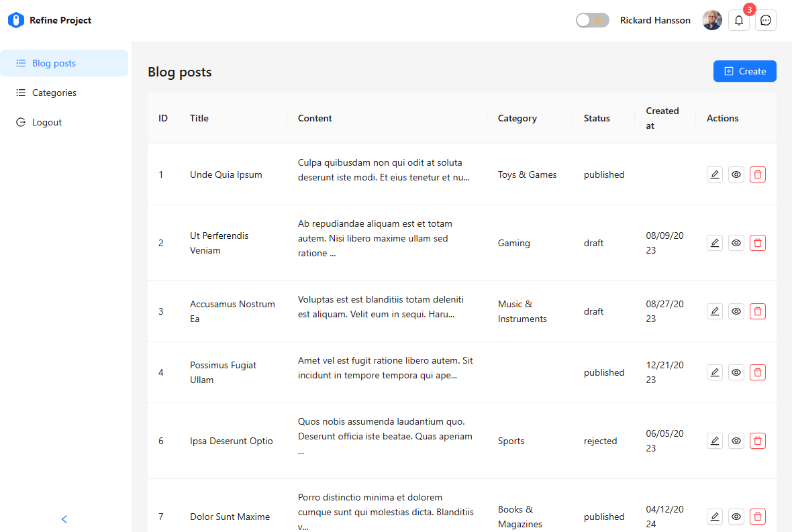Screen dimensions: 792x532
Task: View the Ipsa Deserunt Optio post
Action: [736, 441]
